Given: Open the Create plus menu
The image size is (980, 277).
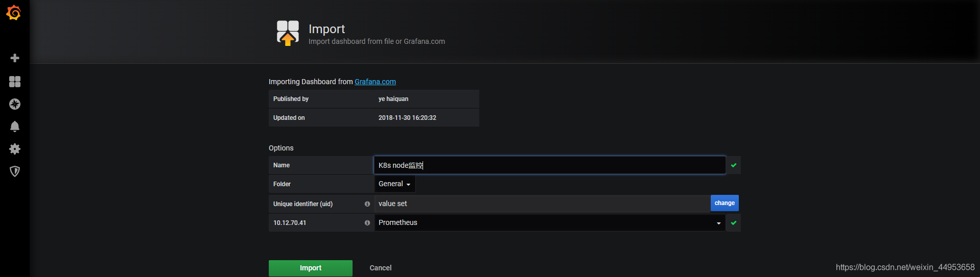Looking at the screenshot, I should tap(15, 58).
